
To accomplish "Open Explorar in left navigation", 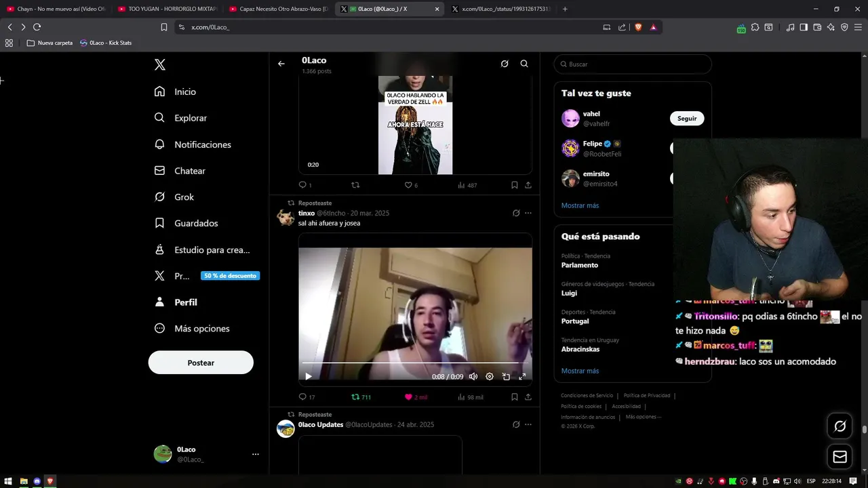I will coord(180,118).
